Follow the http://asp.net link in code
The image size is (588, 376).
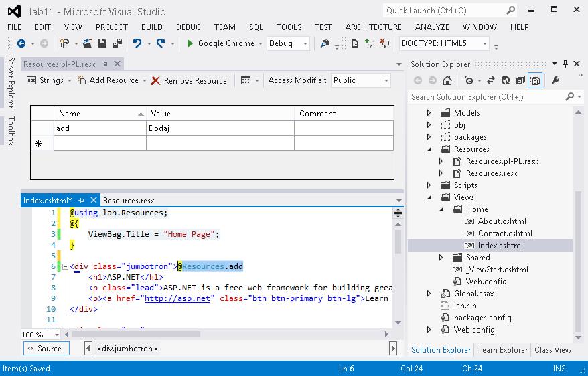point(177,298)
